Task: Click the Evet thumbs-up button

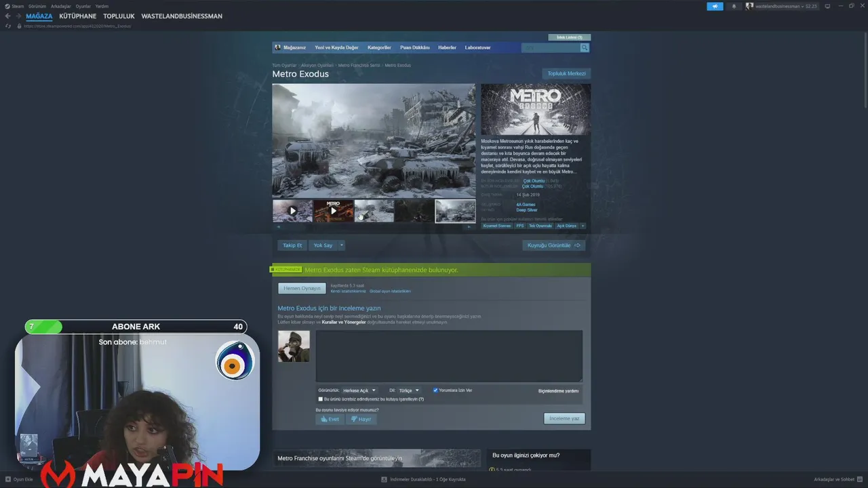Action: [330, 419]
